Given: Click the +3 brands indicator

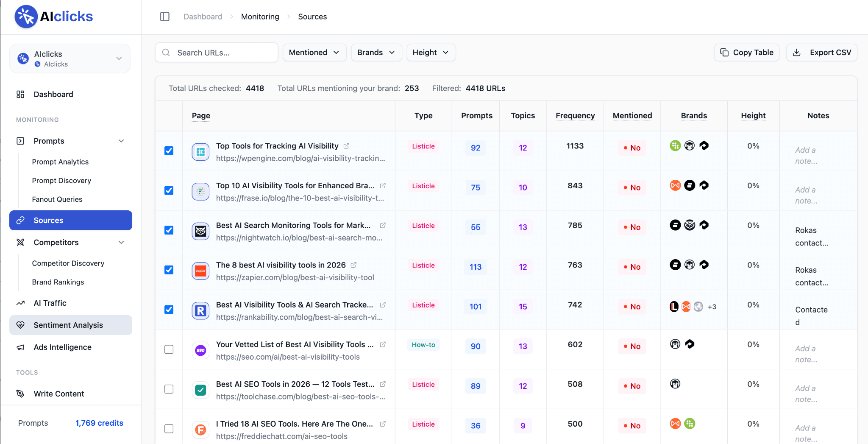Looking at the screenshot, I should tap(712, 307).
